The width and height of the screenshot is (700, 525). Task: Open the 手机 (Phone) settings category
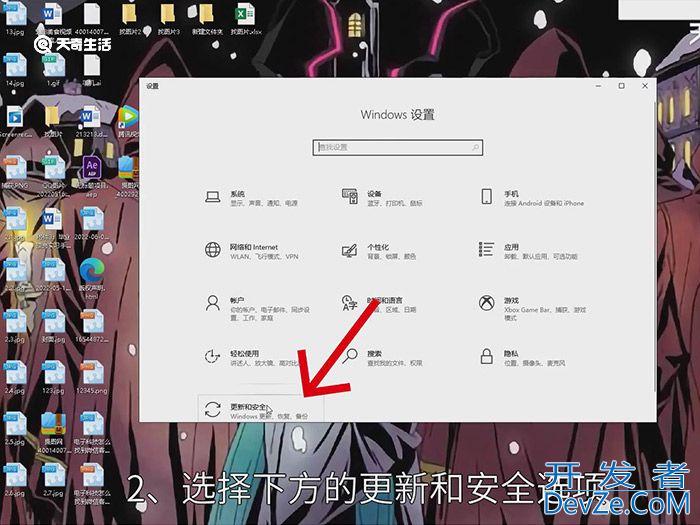(x=531, y=198)
